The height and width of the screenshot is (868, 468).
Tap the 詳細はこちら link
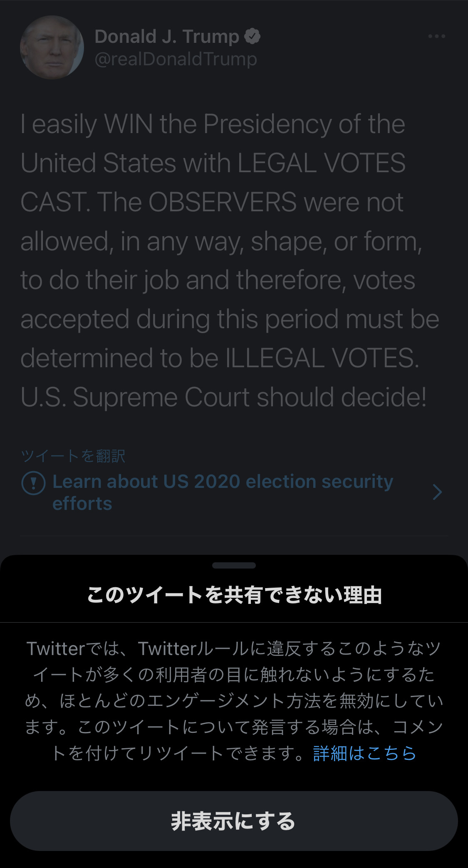point(364,753)
